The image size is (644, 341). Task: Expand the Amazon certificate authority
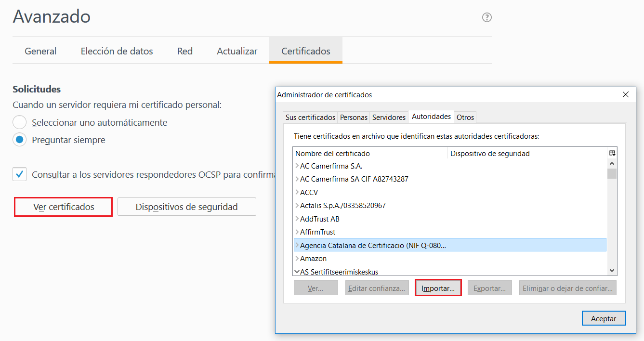click(x=297, y=259)
